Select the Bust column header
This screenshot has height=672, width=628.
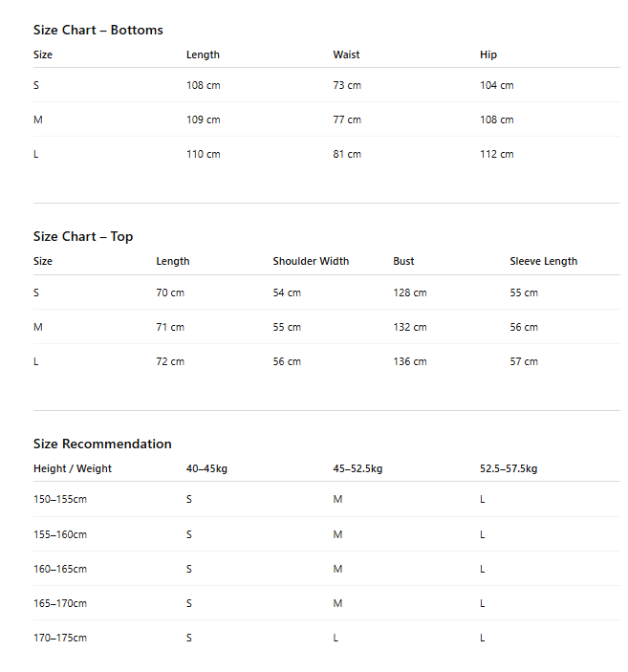coord(403,261)
